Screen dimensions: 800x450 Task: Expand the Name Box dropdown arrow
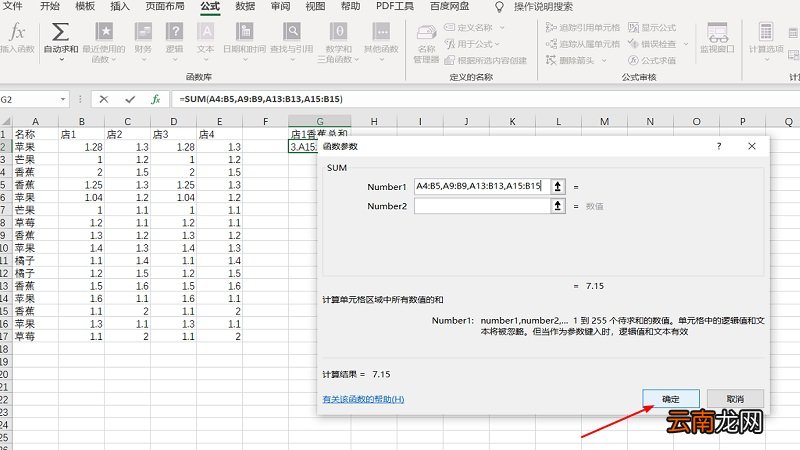[63, 99]
